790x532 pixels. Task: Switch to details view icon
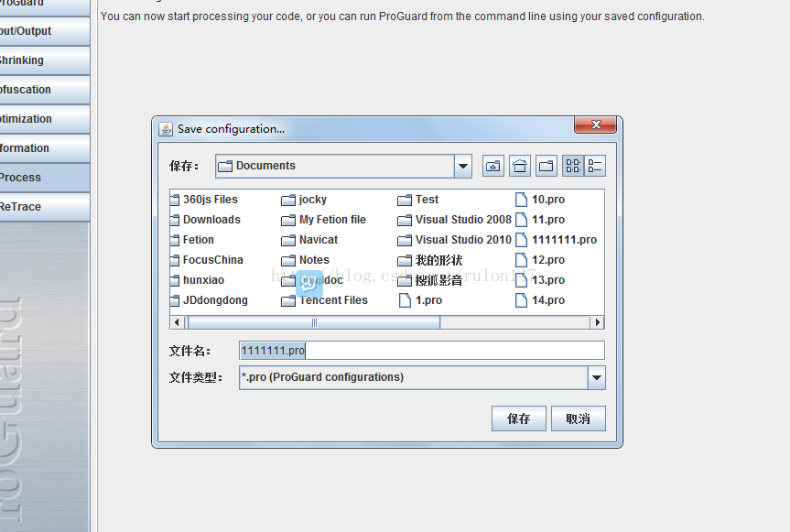point(595,166)
